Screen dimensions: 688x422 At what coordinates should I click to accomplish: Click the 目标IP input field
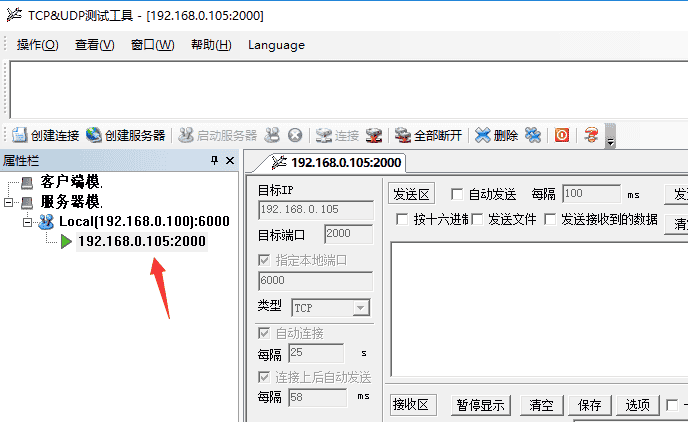316,210
